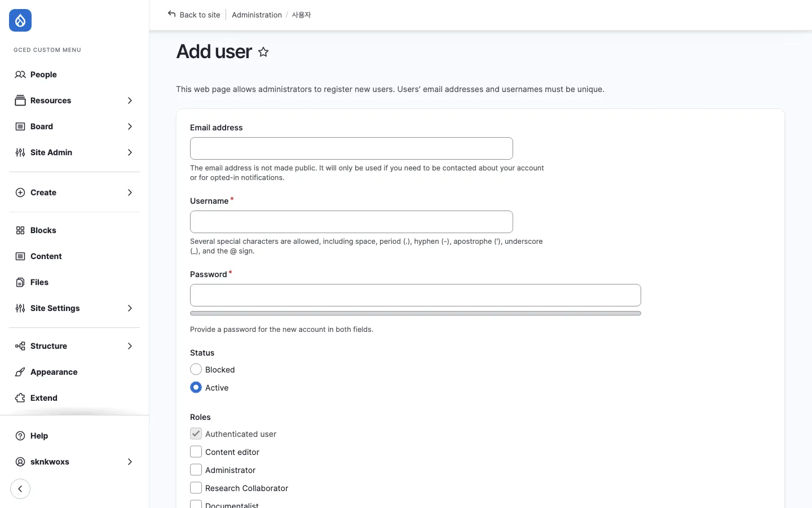Click the Drupal logo home icon

(20, 21)
